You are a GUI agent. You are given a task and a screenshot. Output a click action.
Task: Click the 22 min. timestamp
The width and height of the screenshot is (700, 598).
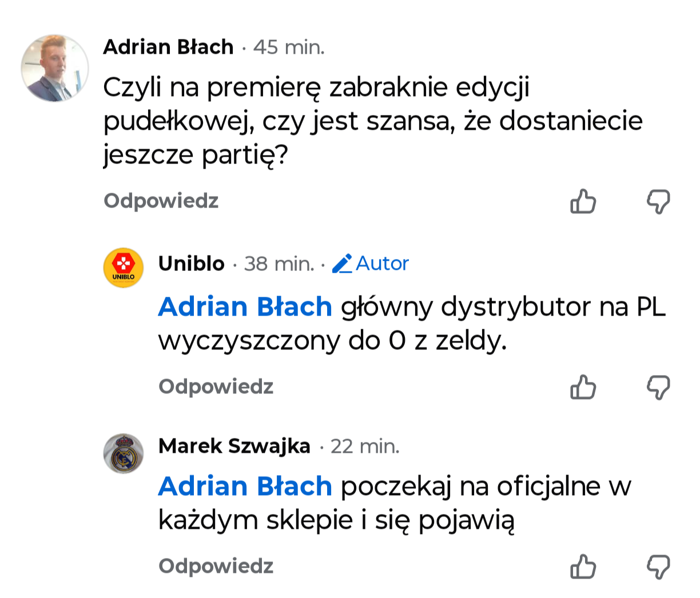click(x=365, y=446)
